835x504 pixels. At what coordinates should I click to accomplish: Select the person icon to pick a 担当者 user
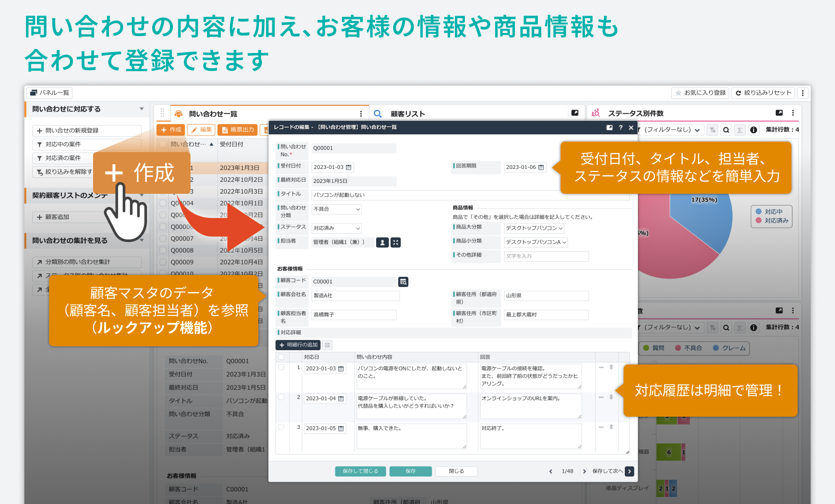click(382, 242)
